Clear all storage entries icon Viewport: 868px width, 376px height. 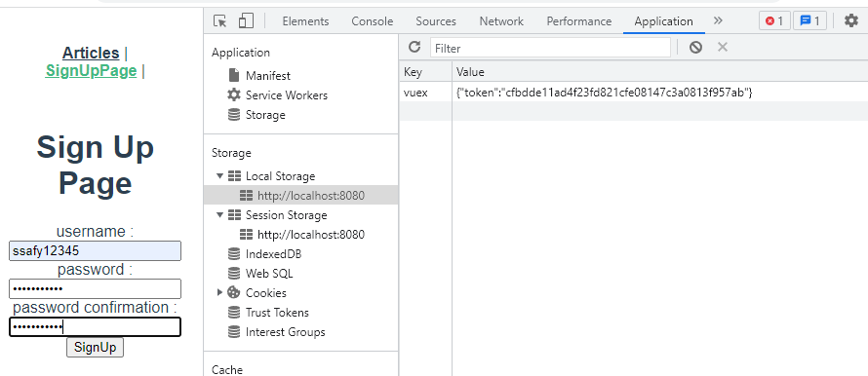695,47
